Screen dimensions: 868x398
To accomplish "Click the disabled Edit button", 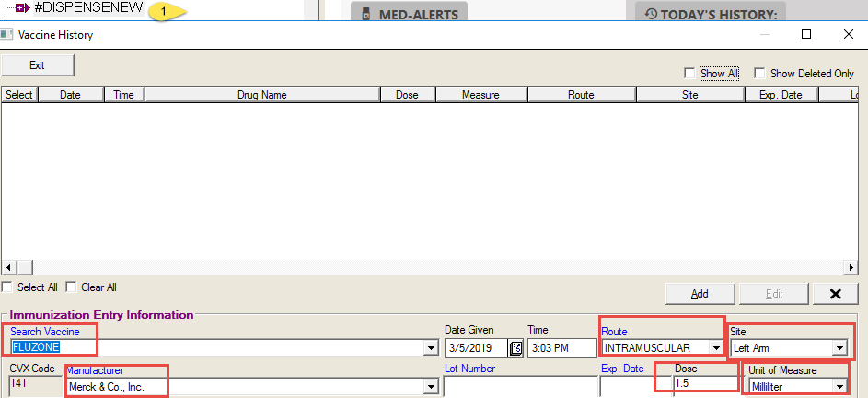I will 774,294.
